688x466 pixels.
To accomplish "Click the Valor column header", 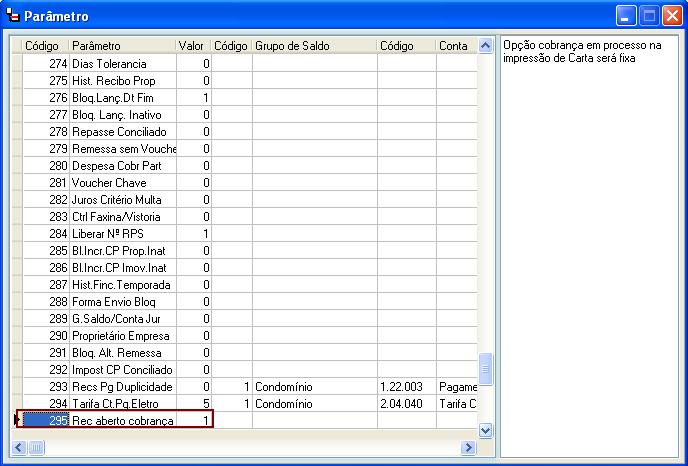I will pos(193,46).
